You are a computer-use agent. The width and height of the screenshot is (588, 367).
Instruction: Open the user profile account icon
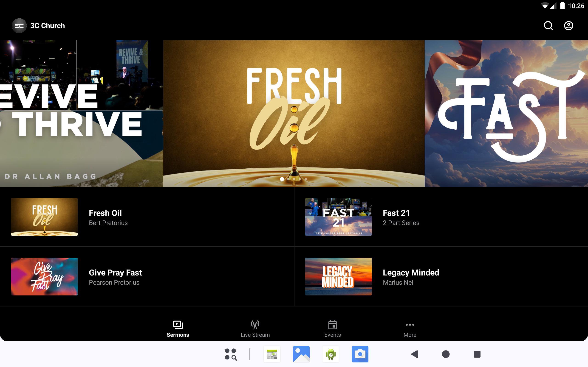click(x=568, y=26)
